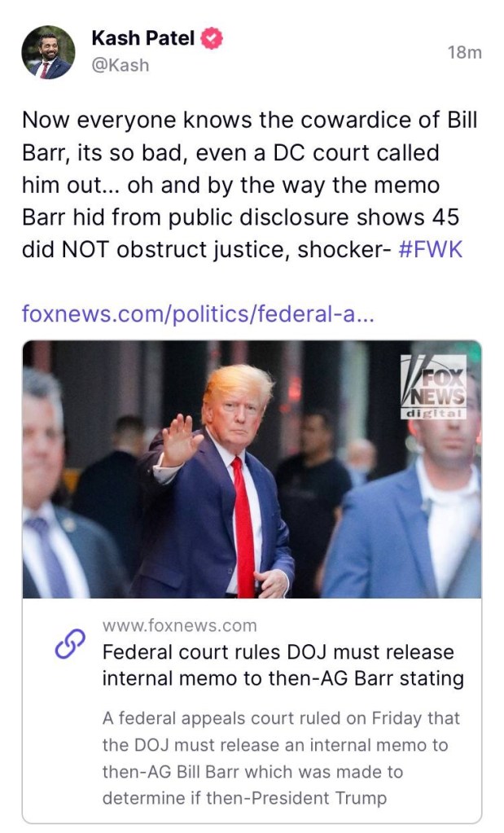Click post sentence 'did NOT obstruct justice, shocker-'
Image resolution: width=504 pixels, height=833 pixels.
coord(207,249)
